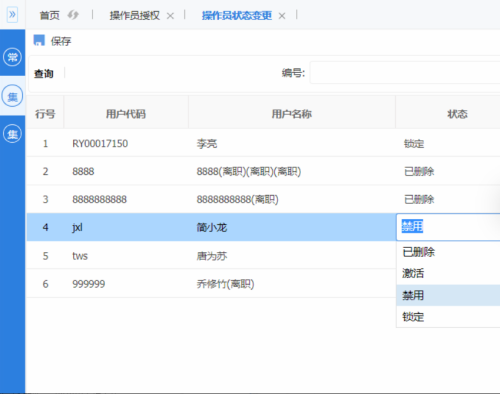Select the user name 唐为苏 cell
Screen dimensions: 500x394
tap(212, 256)
